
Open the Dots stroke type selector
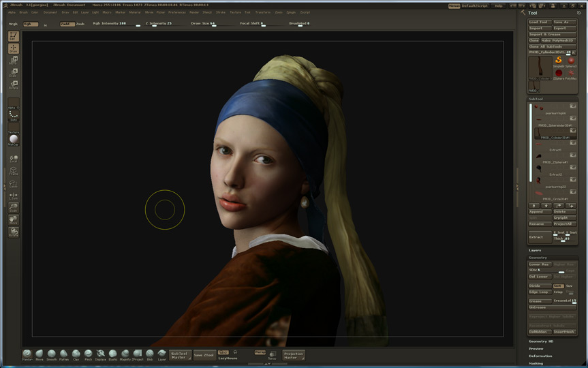pyautogui.click(x=14, y=116)
